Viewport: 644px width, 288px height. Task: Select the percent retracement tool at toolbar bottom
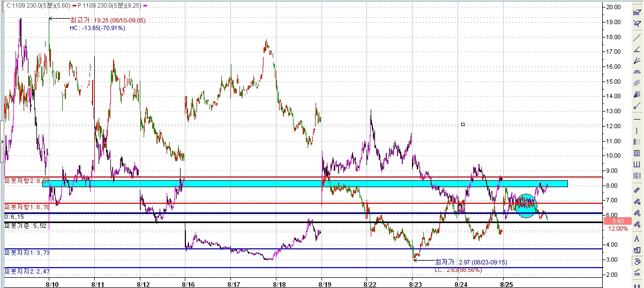[637, 274]
